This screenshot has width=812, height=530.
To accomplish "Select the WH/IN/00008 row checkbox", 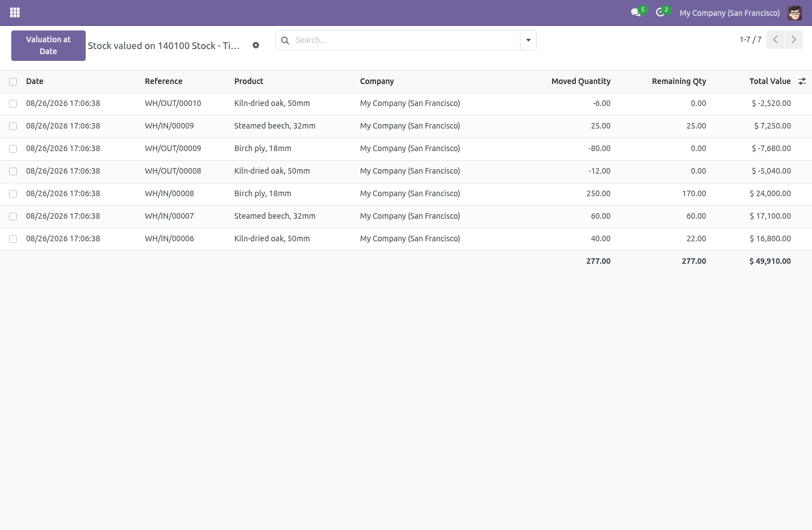I will coord(13,194).
